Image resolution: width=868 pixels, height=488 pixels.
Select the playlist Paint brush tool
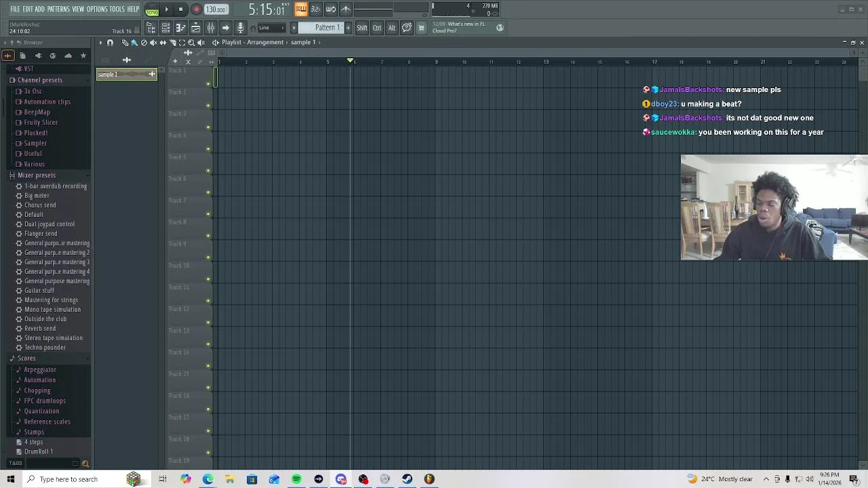pyautogui.click(x=134, y=42)
